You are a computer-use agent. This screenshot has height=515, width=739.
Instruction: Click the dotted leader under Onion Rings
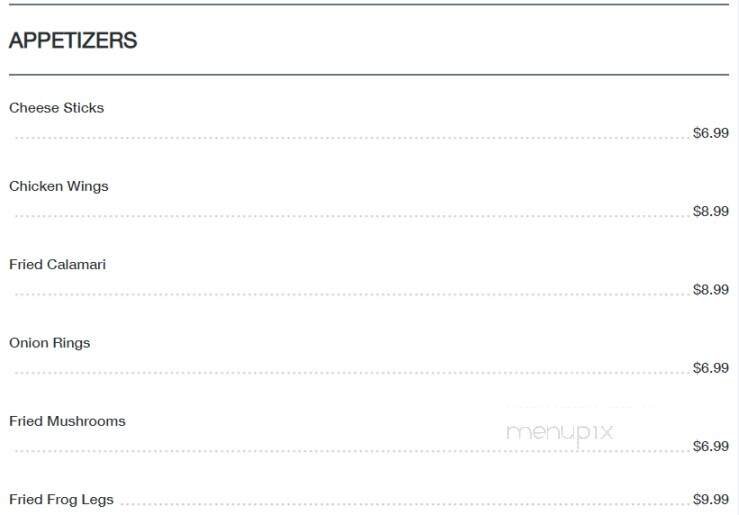coord(350,373)
